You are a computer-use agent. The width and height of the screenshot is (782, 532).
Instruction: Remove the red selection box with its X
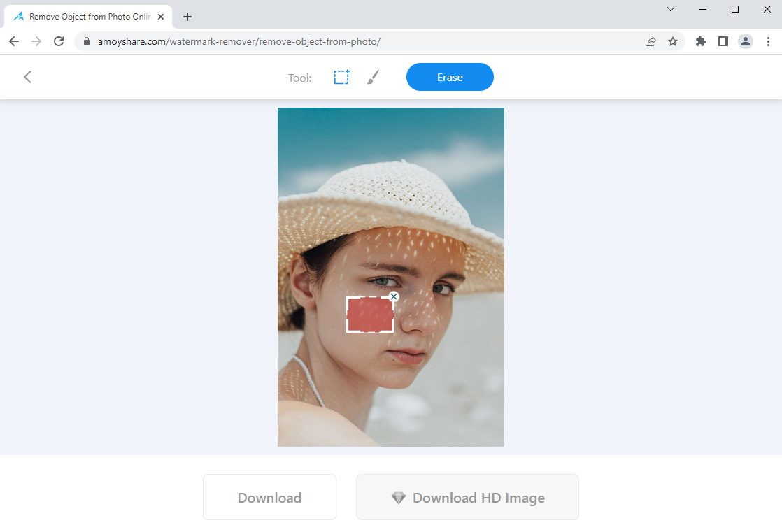(x=394, y=297)
